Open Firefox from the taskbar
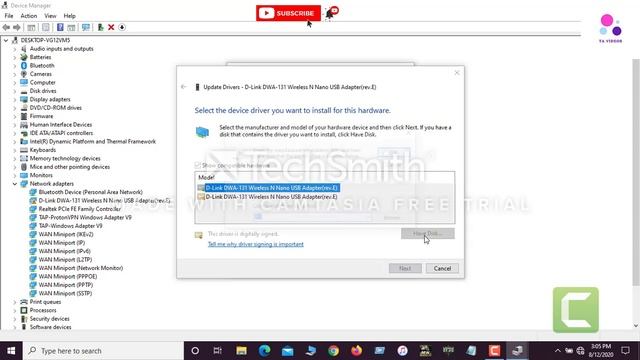 356,351
